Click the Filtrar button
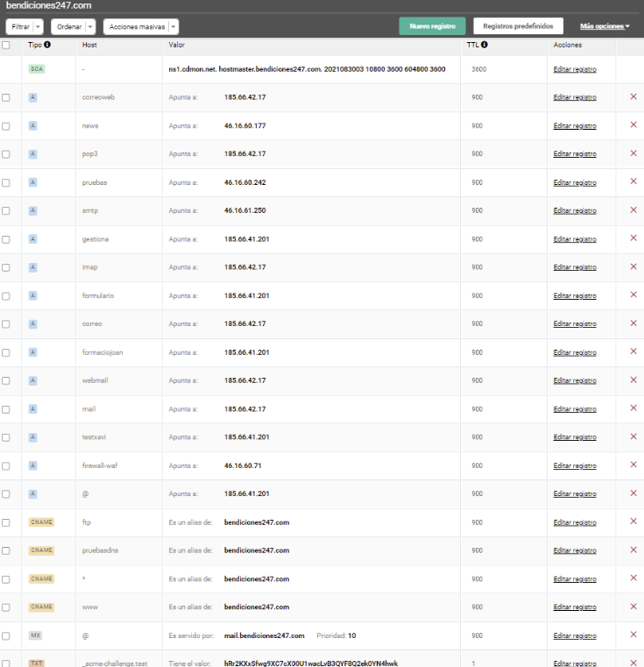Viewport: 644px width, 667px height. [20, 27]
